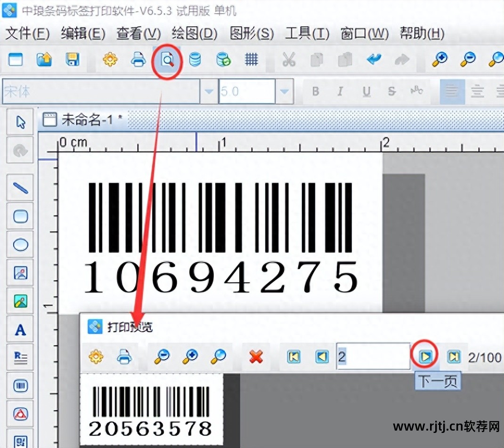Select the text tool with letter A
The height and width of the screenshot is (448, 504).
point(20,329)
